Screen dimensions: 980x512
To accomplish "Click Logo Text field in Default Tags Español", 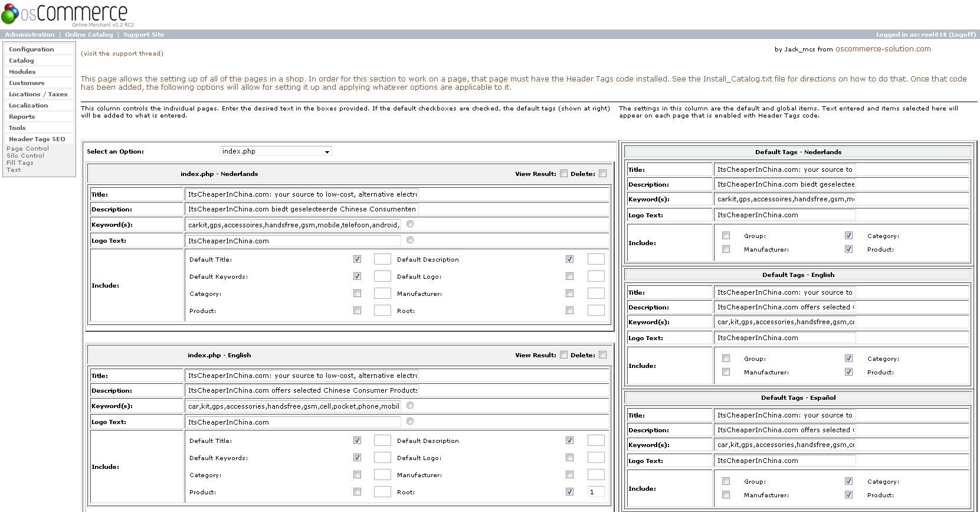I will 785,461.
